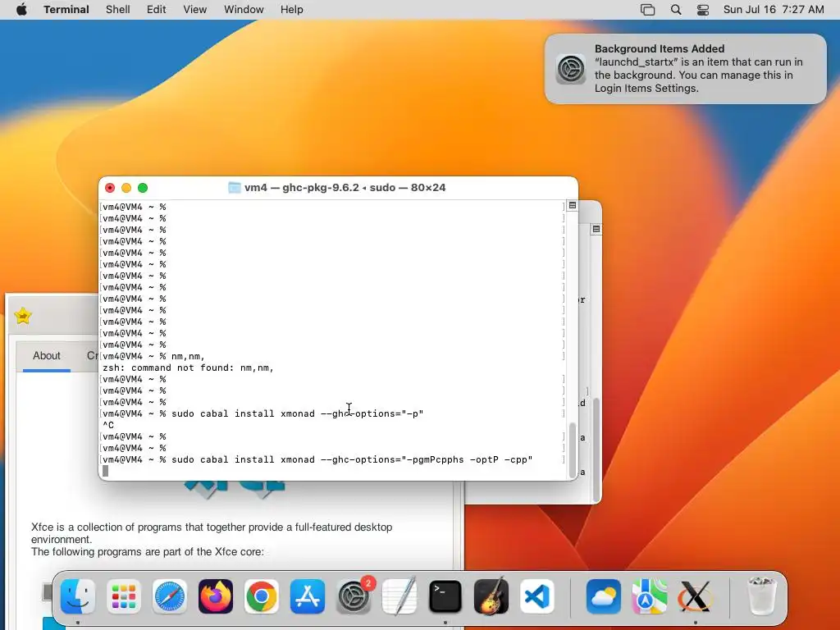Click the front Terminal scrollbar thumb
Image resolution: width=840 pixels, height=630 pixels.
point(572,450)
